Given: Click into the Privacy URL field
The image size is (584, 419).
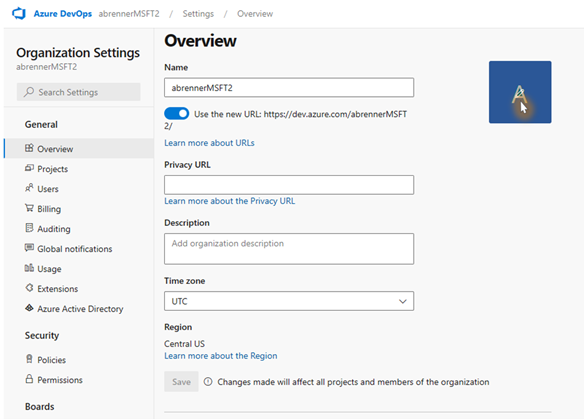Looking at the screenshot, I should pyautogui.click(x=289, y=185).
